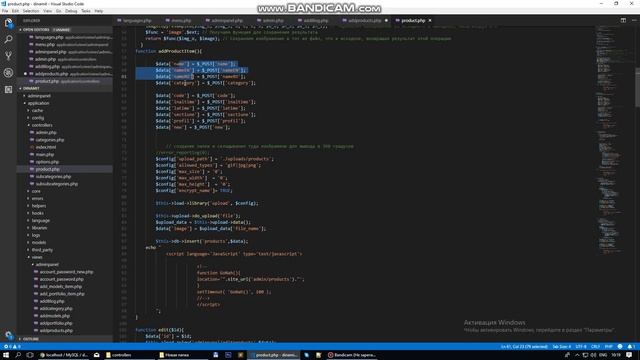Viewport: 640px width, 360px height.
Task: Expand the core folder
Action: point(36,191)
